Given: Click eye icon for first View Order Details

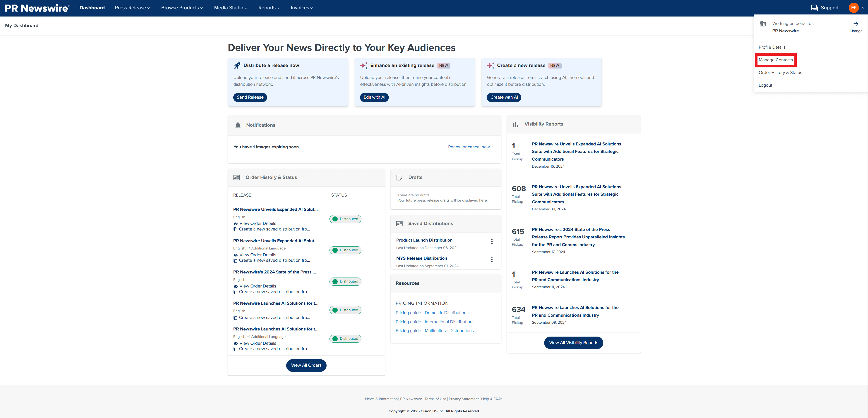Looking at the screenshot, I should (x=236, y=224).
